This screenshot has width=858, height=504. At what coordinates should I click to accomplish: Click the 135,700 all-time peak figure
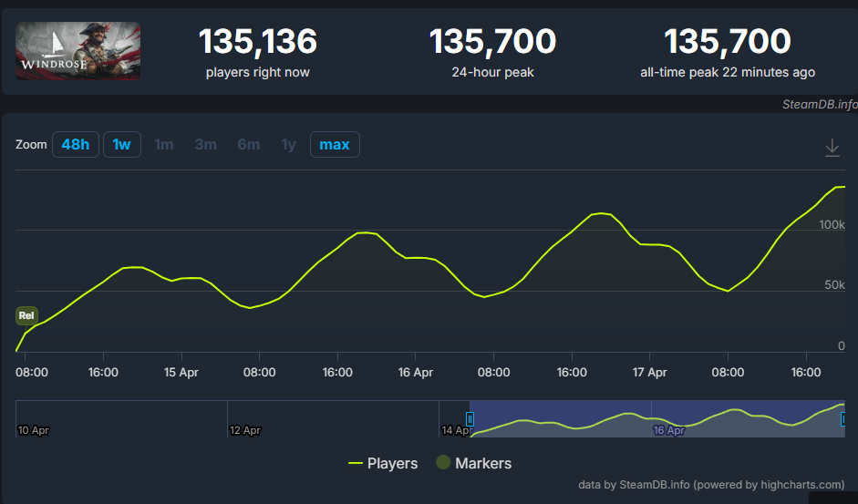click(x=728, y=42)
